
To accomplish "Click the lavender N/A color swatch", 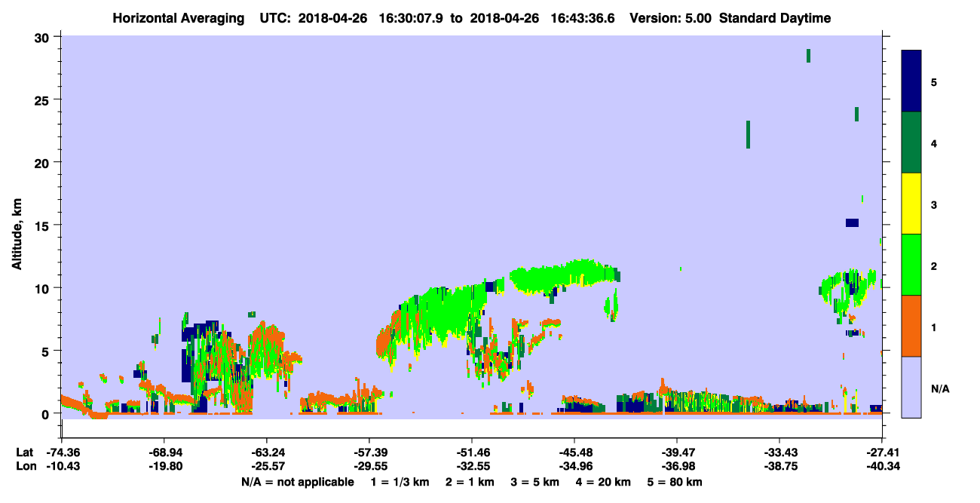I will click(x=911, y=387).
